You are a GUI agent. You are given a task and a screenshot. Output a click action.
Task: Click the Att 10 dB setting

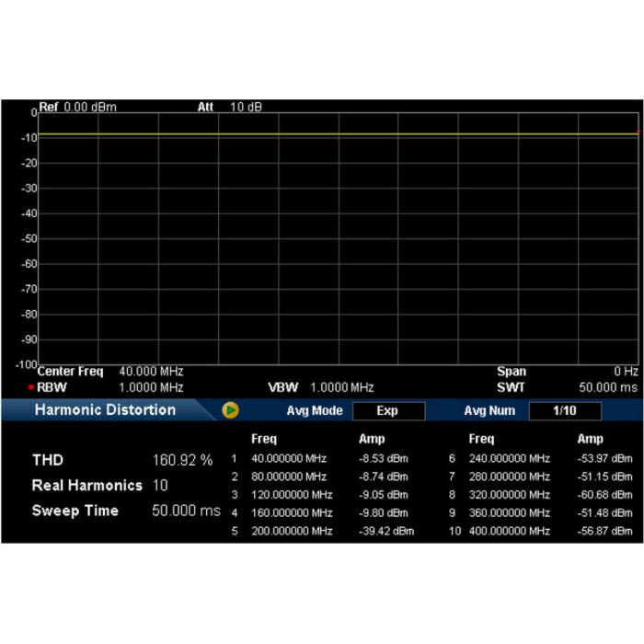click(x=230, y=107)
